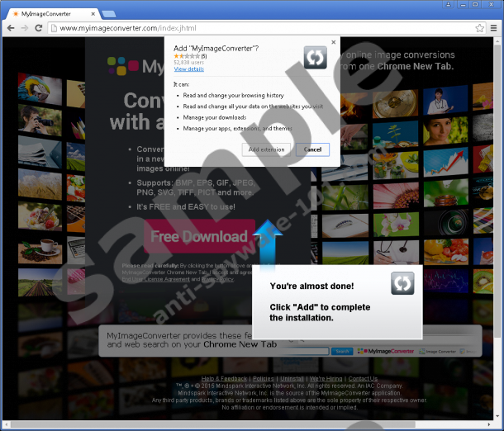Click the Add extension button
The width and height of the screenshot is (504, 431).
(x=267, y=149)
